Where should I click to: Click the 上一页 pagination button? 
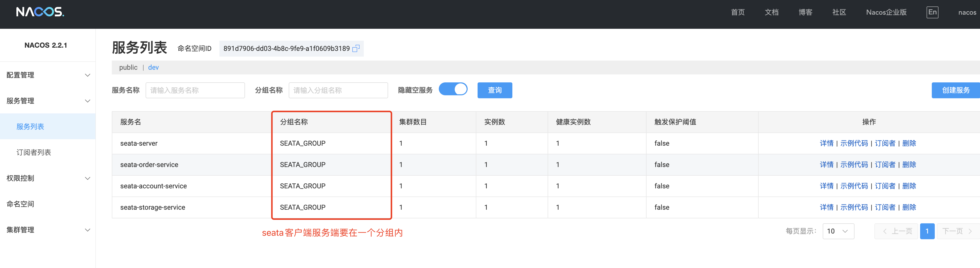click(897, 231)
